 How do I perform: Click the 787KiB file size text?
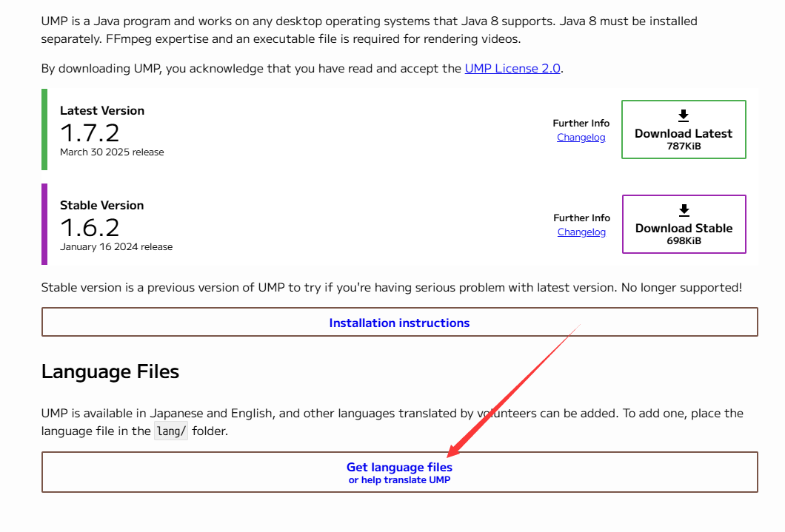(684, 147)
